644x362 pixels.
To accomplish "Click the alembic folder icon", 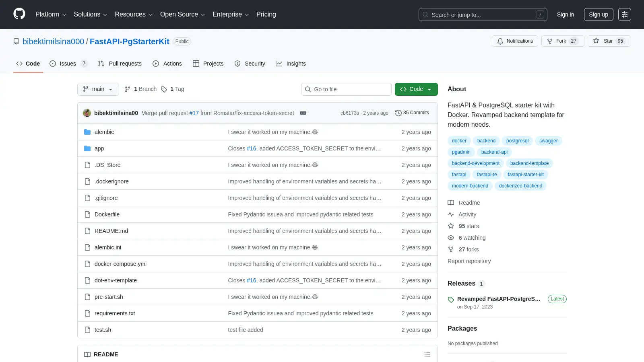I will (x=87, y=132).
